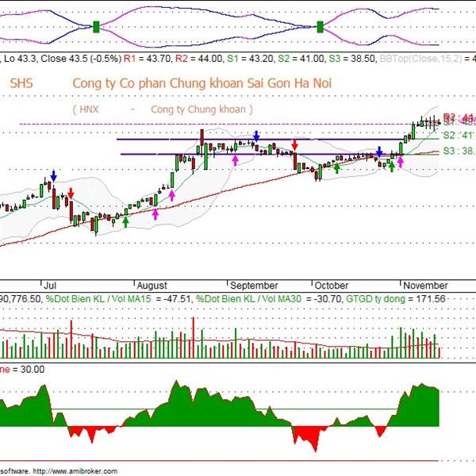Select the green up arrow signal before August

click(125, 221)
